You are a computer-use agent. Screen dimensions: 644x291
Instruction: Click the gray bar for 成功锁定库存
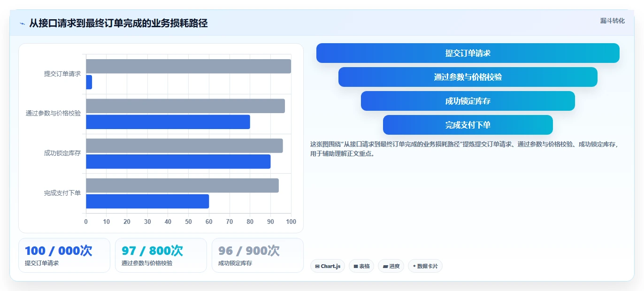[184, 145]
